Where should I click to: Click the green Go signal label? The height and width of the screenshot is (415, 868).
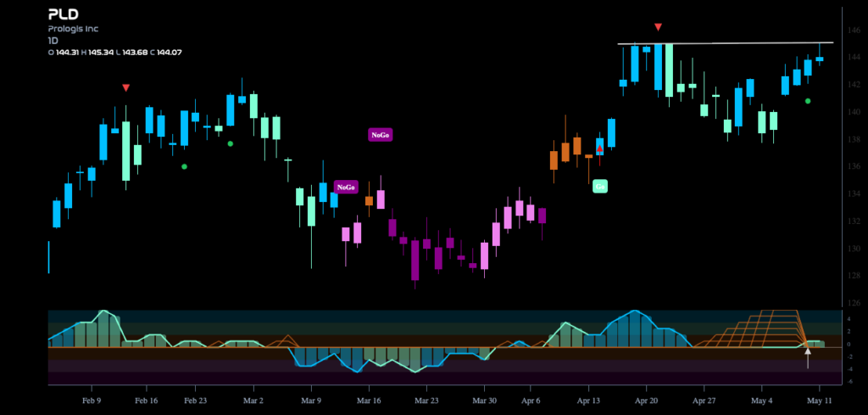click(600, 187)
